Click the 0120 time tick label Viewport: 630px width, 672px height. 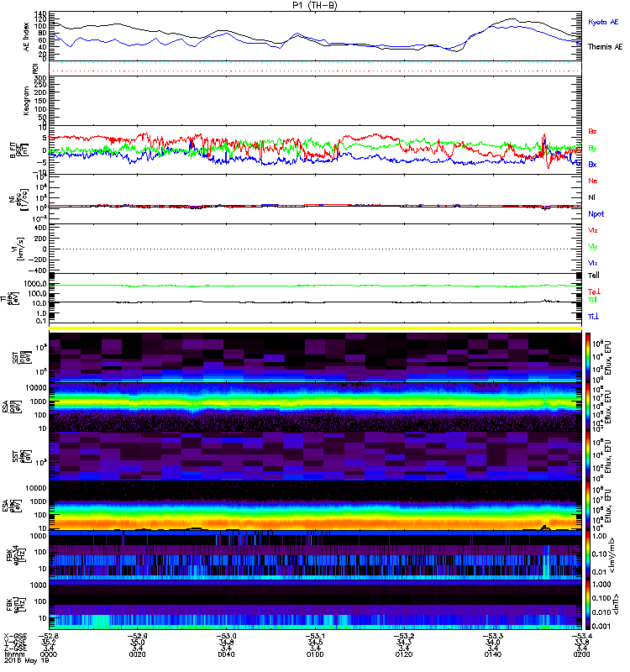click(x=404, y=654)
